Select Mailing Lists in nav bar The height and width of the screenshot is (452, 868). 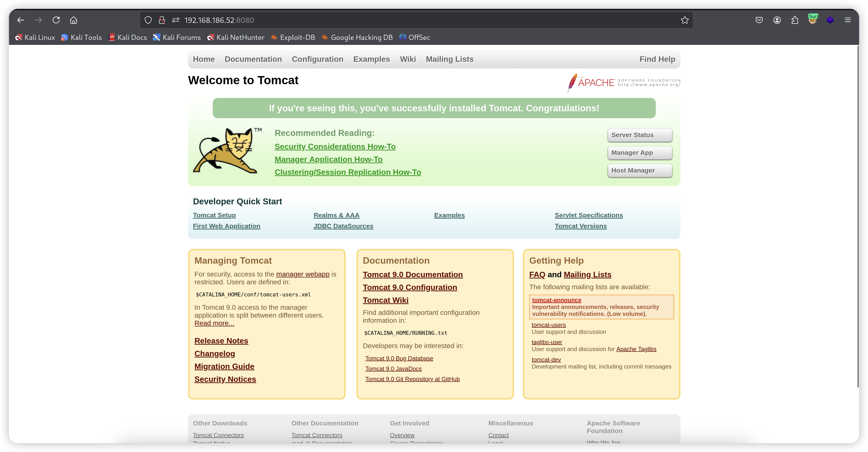[450, 59]
